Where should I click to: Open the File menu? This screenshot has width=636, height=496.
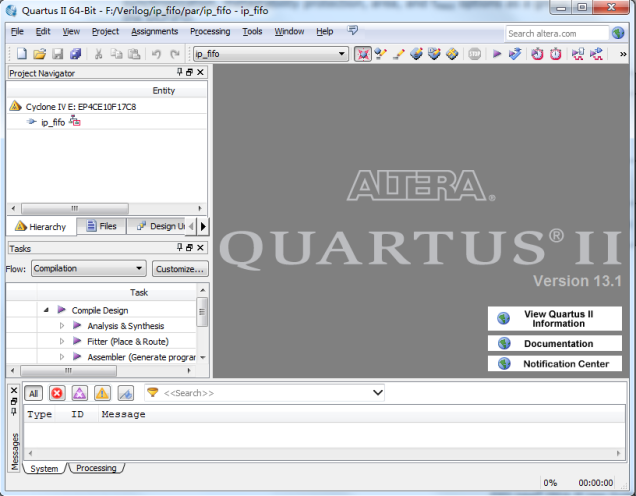click(17, 31)
